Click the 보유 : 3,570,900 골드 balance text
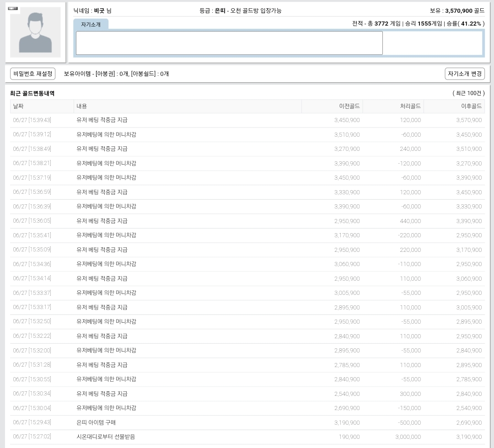This screenshot has height=448, width=494. pos(457,11)
